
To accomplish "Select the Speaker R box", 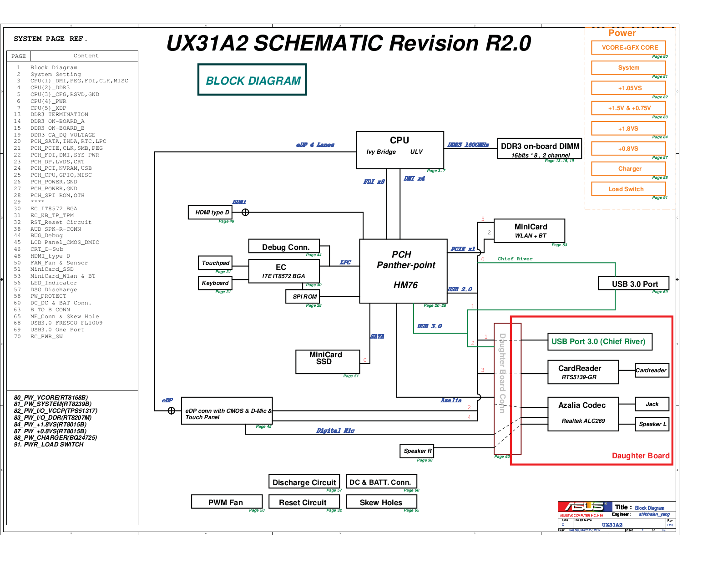I will pyautogui.click(x=417, y=451).
